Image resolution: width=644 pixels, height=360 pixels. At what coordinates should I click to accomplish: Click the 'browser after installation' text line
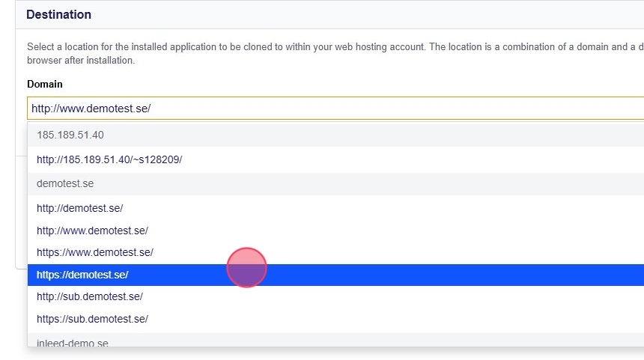point(81,60)
